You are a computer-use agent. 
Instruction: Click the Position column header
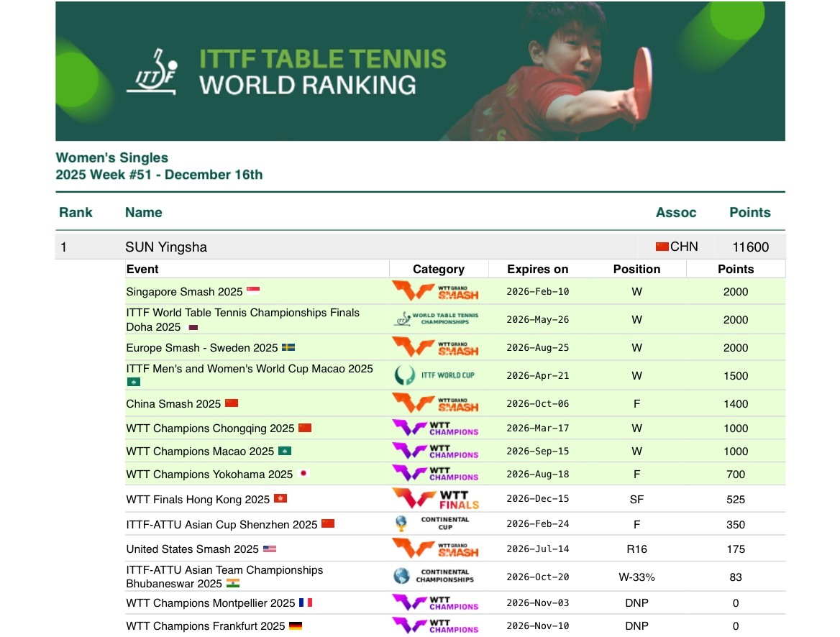637,269
